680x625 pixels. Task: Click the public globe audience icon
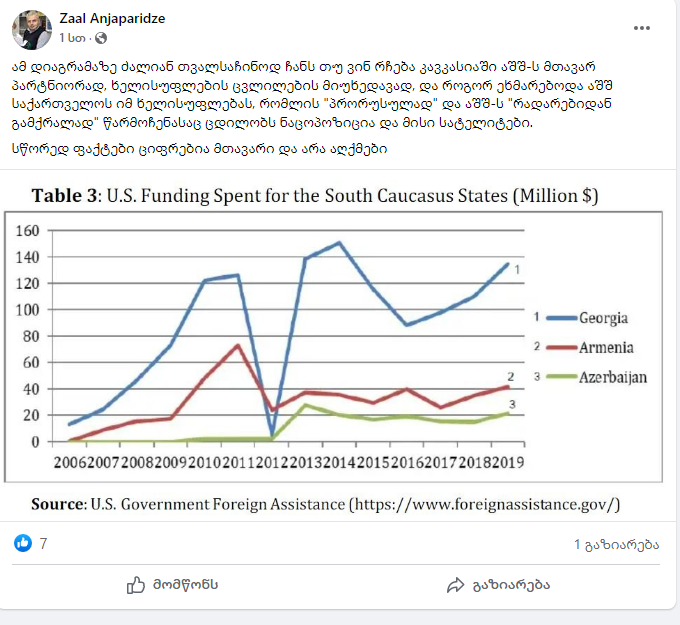coord(101,38)
